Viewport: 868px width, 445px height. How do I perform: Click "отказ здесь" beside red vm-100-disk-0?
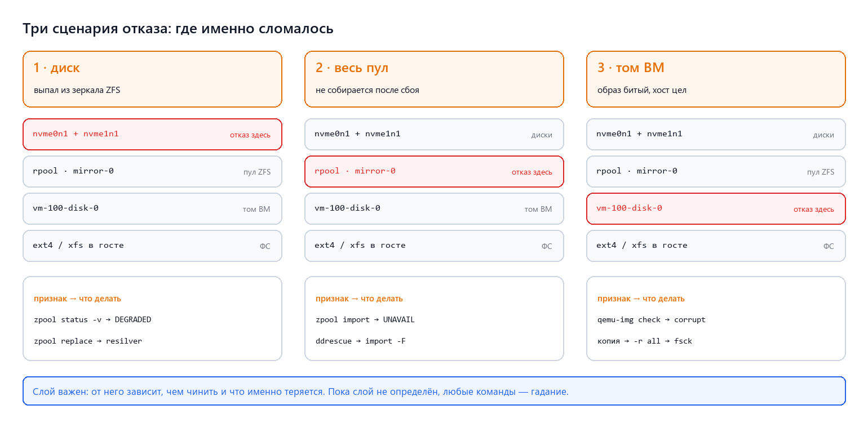[814, 210]
